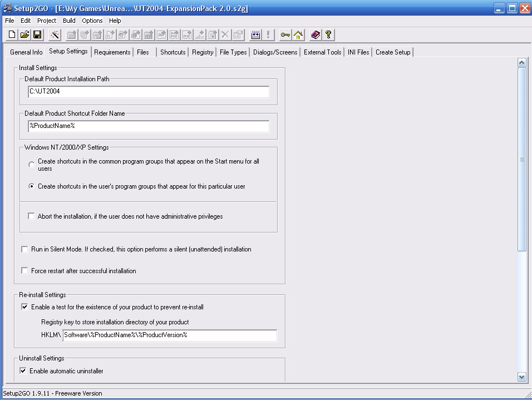Click the 'Uninstall Settings' group label
The height and width of the screenshot is (400, 532).
[41, 358]
